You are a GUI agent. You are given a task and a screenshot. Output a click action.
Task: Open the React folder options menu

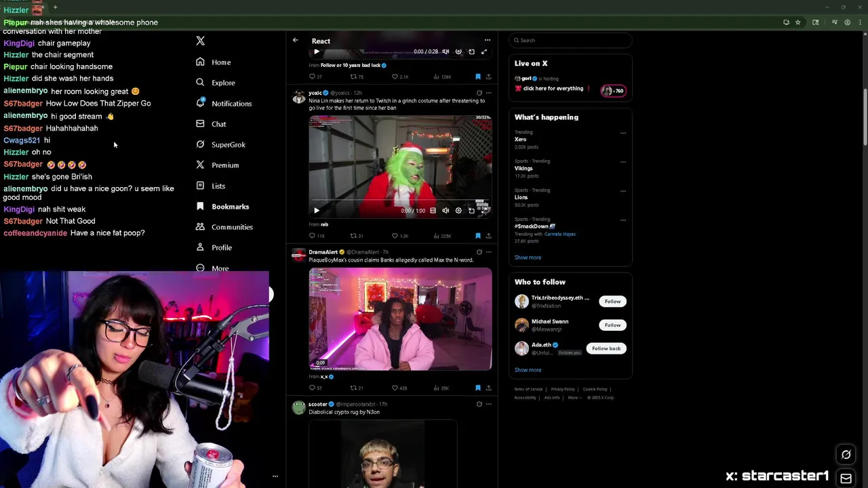[487, 41]
